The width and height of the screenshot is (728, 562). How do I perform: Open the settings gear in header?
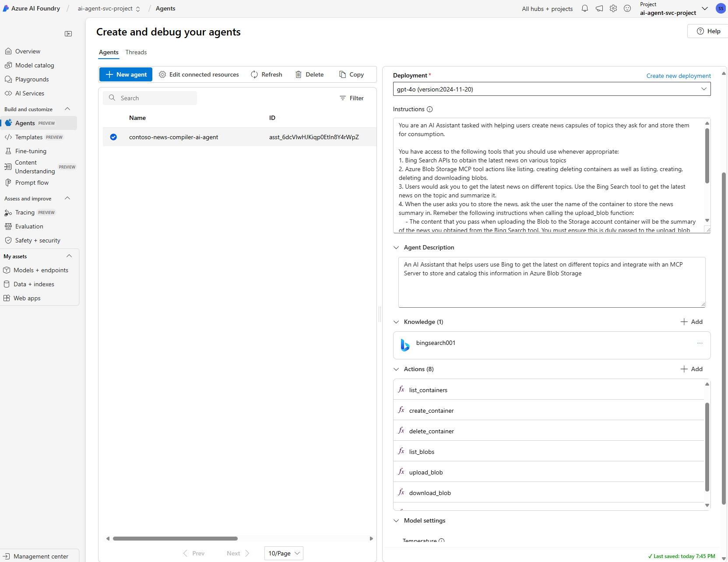(x=613, y=8)
